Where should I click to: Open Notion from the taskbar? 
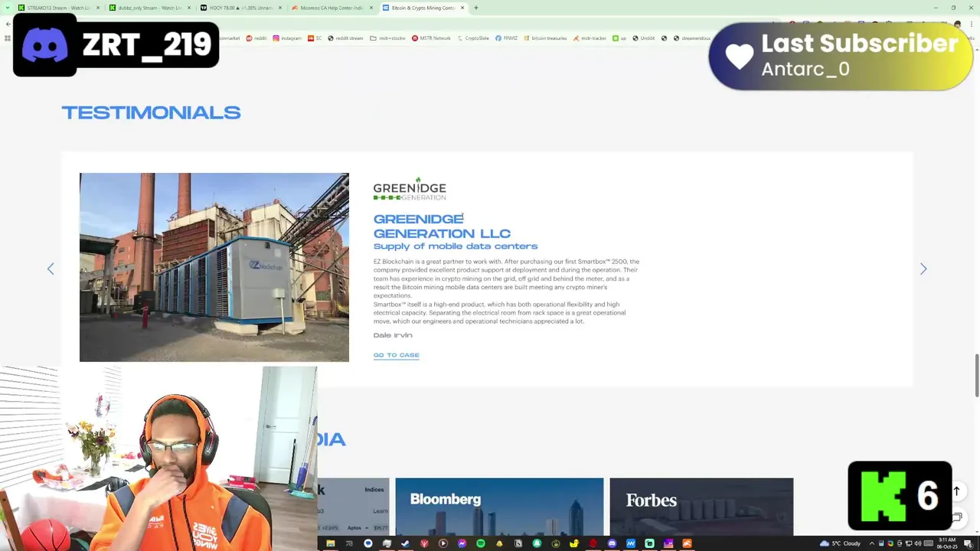coord(518,543)
